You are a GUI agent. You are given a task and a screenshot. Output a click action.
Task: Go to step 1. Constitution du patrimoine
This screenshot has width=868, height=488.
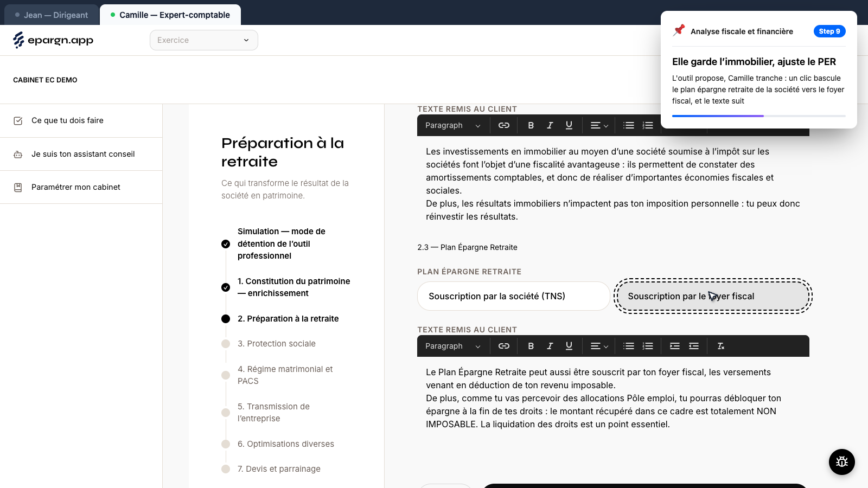tap(286, 287)
